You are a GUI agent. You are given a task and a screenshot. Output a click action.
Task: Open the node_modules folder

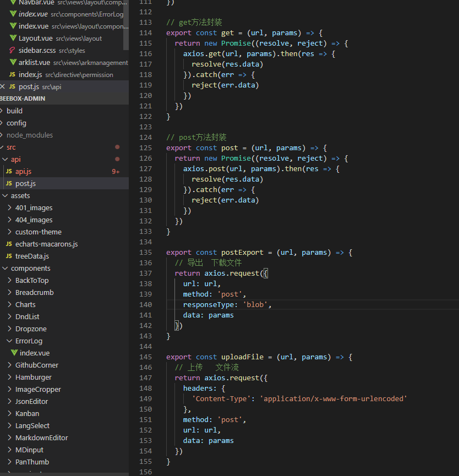30,135
